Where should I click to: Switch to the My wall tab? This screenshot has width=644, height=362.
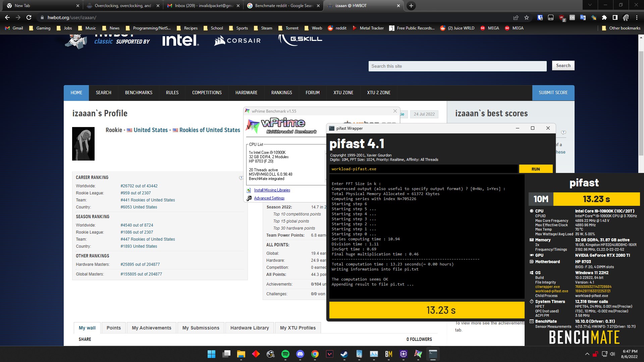(x=87, y=328)
